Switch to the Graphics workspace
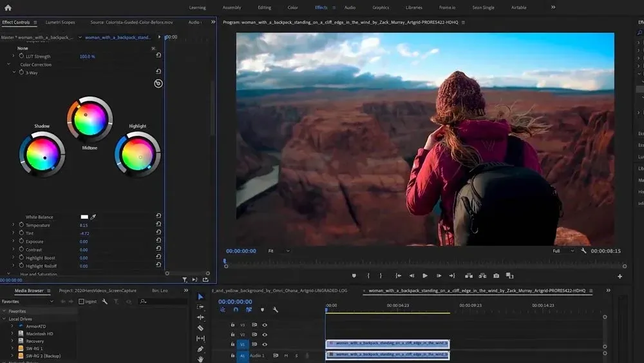 click(x=381, y=7)
